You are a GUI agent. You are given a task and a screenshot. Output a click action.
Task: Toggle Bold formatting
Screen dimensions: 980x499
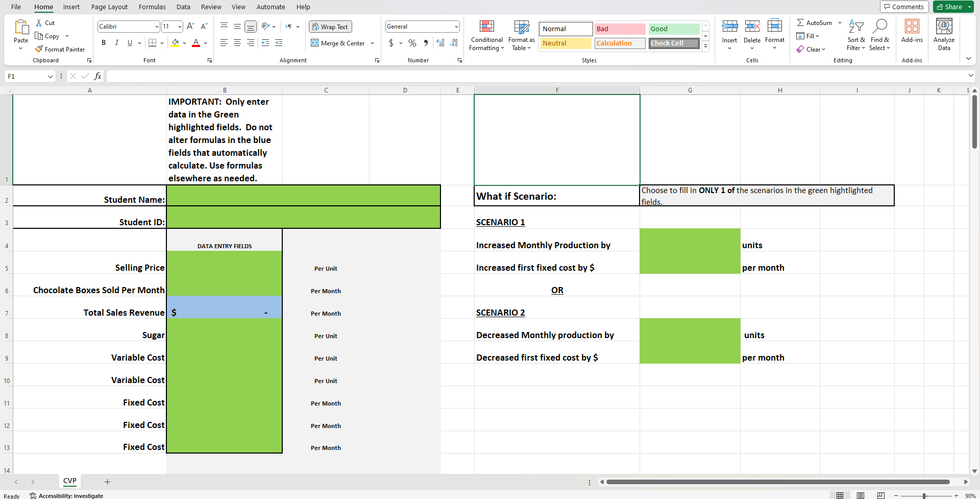click(x=104, y=43)
